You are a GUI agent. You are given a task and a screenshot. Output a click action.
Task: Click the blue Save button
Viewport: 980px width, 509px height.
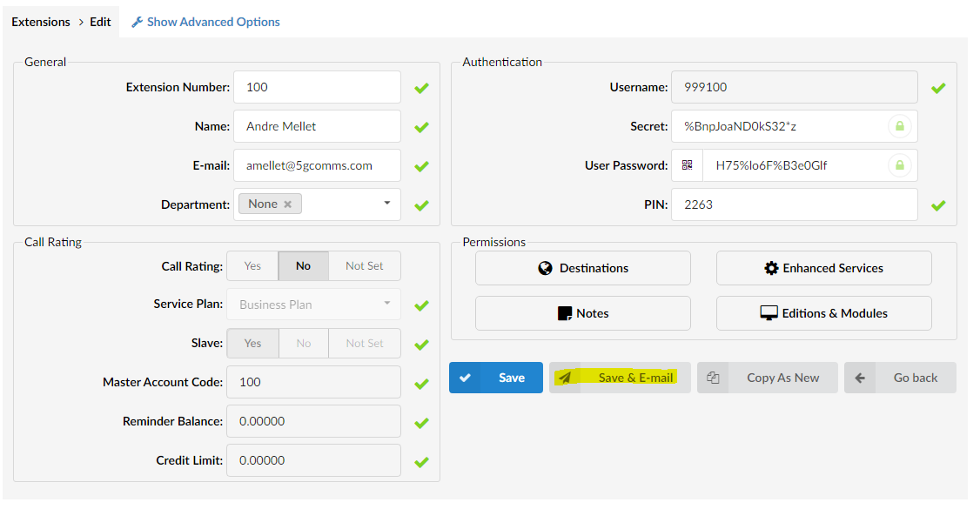tap(496, 378)
